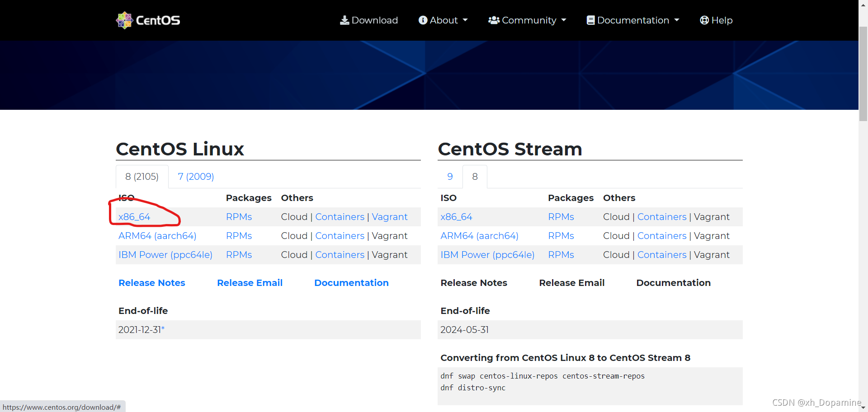The width and height of the screenshot is (868, 412).
Task: Open Containers for CentOS Linux ARM64
Action: click(x=340, y=236)
